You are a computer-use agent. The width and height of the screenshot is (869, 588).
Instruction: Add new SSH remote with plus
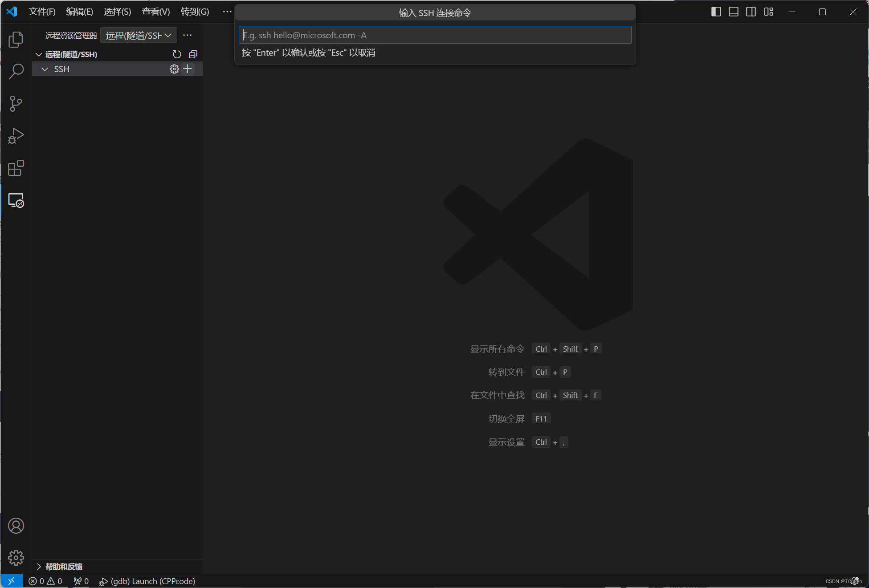(188, 69)
